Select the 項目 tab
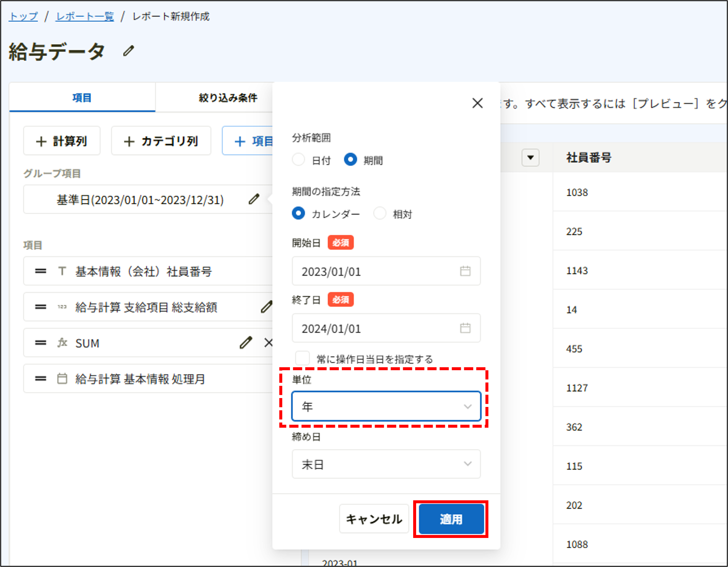Screen dimensions: 728x567 (x=82, y=98)
